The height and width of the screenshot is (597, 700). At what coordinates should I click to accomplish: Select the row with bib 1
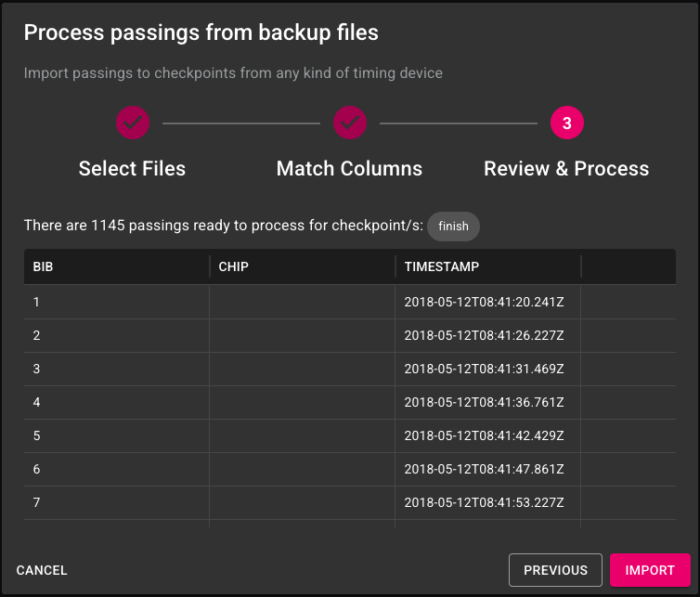[x=350, y=302]
